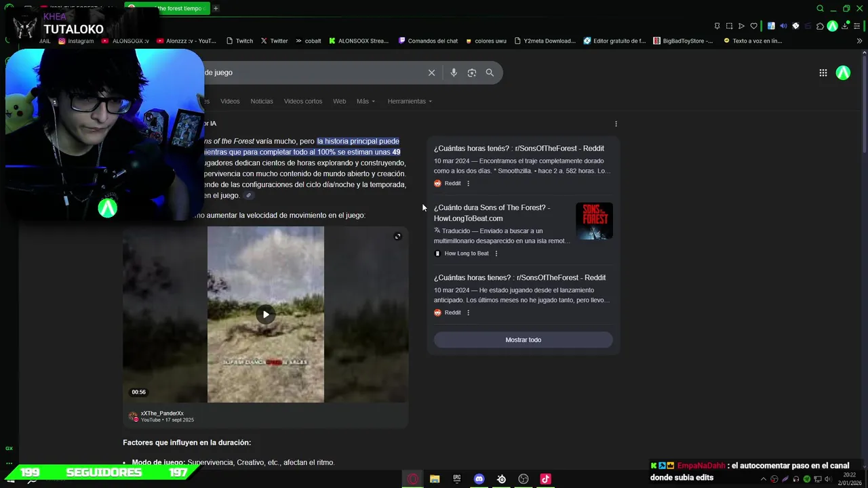The image size is (868, 488).
Task: Open the Comandos del chat bookmark
Action: (428, 41)
